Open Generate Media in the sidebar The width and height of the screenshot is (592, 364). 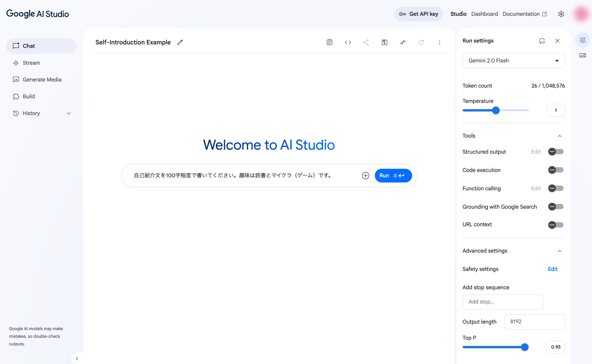41,80
